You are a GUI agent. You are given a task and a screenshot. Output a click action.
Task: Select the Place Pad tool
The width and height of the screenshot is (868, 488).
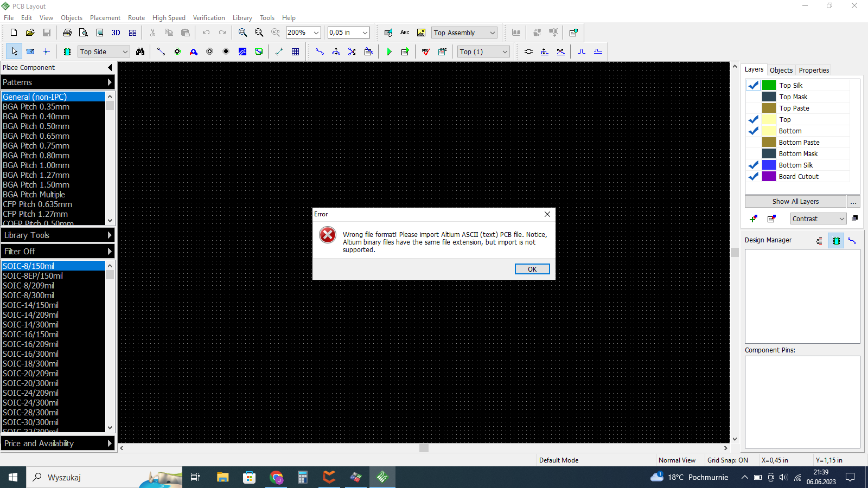177,52
